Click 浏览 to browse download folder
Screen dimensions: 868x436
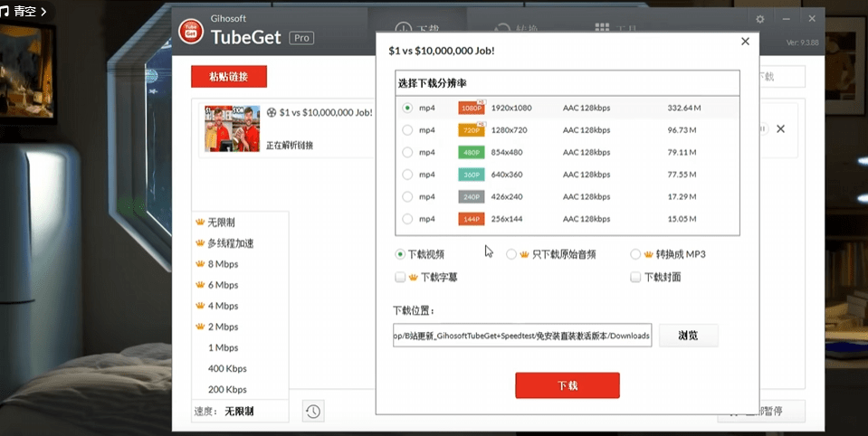[x=688, y=336]
